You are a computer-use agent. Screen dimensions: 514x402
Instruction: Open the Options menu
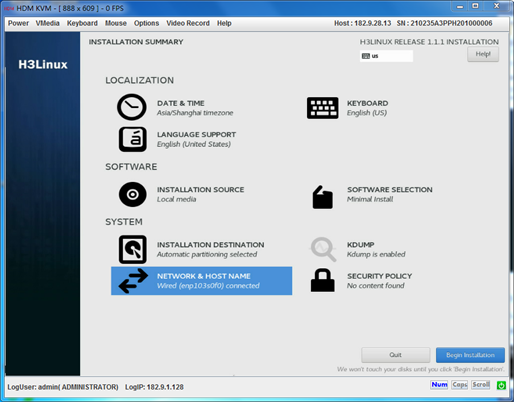tap(146, 23)
